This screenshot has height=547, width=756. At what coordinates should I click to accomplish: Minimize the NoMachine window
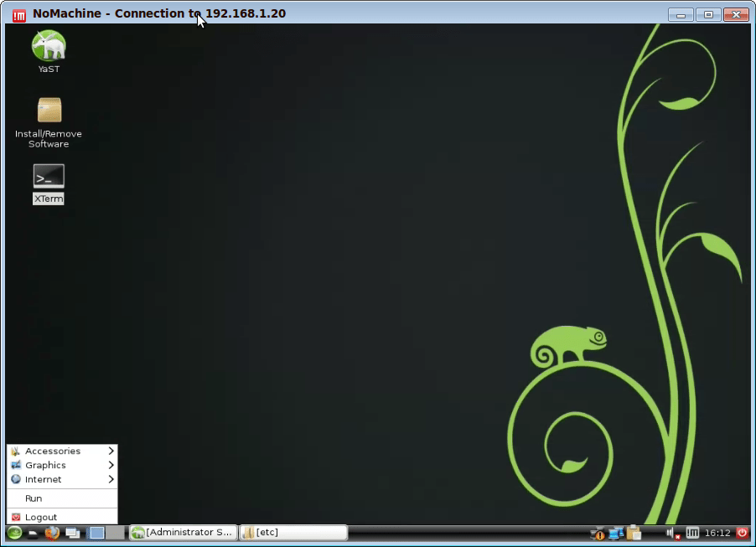point(681,15)
